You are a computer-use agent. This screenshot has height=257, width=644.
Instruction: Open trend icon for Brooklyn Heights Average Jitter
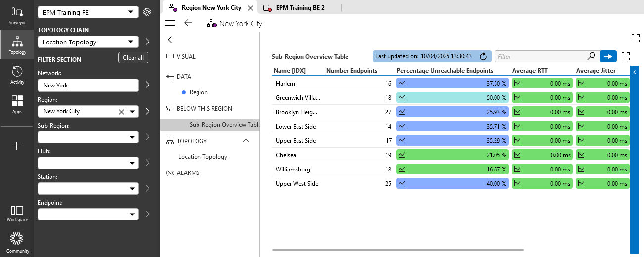[581, 112]
